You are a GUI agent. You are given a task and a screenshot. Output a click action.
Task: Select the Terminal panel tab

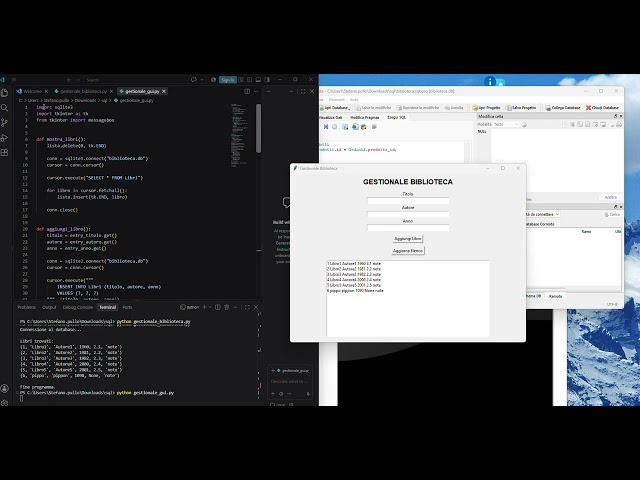point(108,307)
